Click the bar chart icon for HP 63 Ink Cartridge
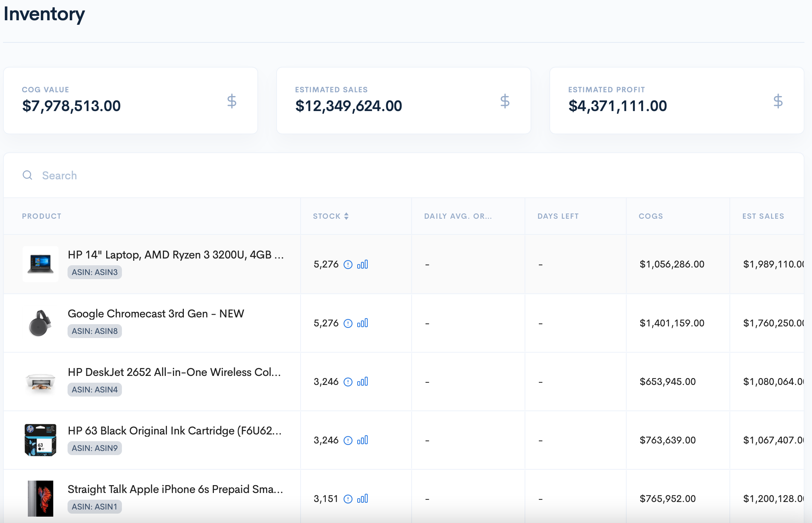812x523 pixels. click(x=362, y=440)
